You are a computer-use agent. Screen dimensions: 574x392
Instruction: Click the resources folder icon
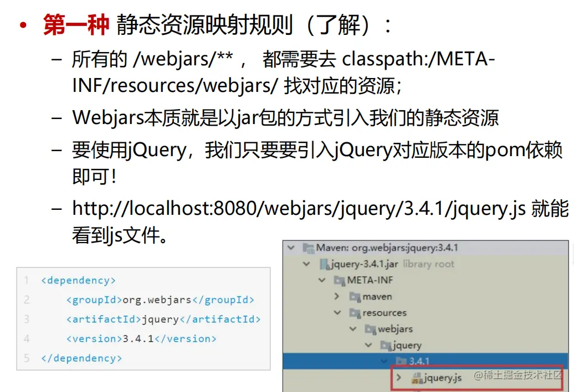(x=355, y=313)
